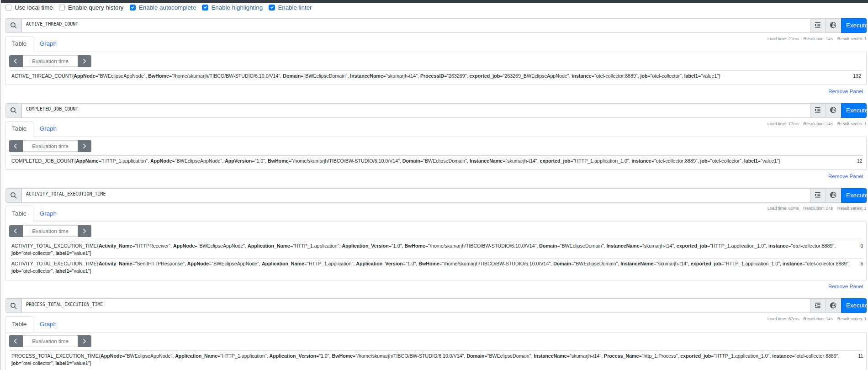Click search icon beside ACTIVITY_TOTAL_EXECUTION_TIME query
This screenshot has height=370, width=868.
coord(14,196)
